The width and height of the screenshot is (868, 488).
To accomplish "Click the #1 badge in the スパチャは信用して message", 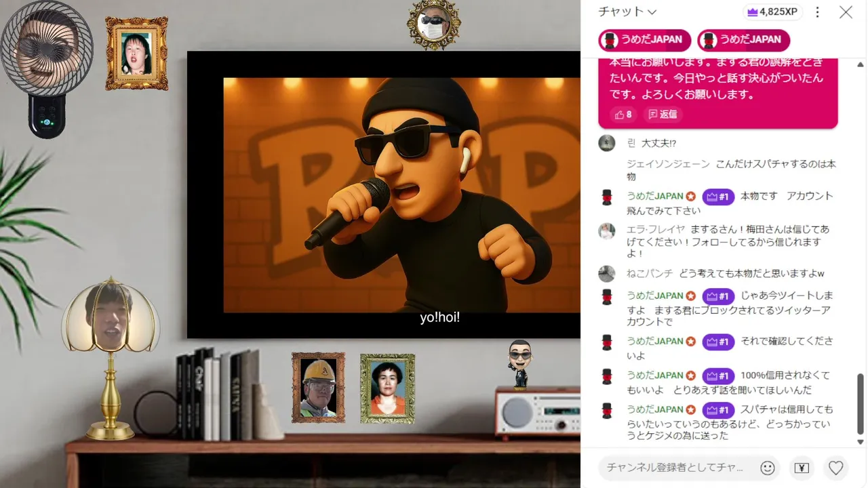I will pyautogui.click(x=718, y=410).
